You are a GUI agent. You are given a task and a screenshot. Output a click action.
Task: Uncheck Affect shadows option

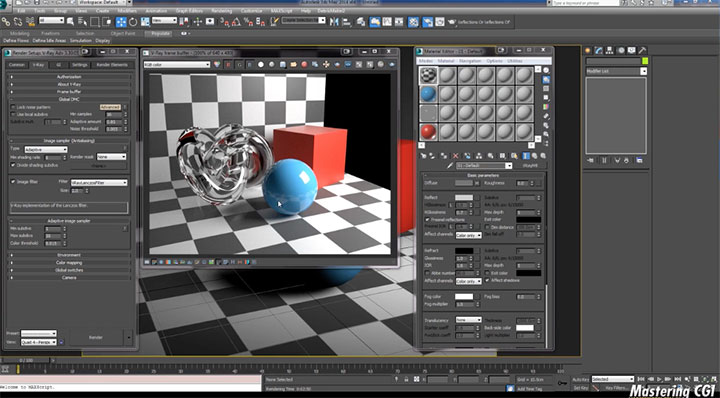click(x=487, y=280)
